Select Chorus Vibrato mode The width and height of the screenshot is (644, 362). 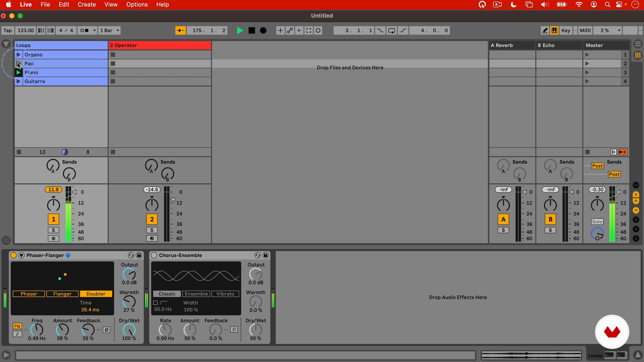tap(226, 294)
